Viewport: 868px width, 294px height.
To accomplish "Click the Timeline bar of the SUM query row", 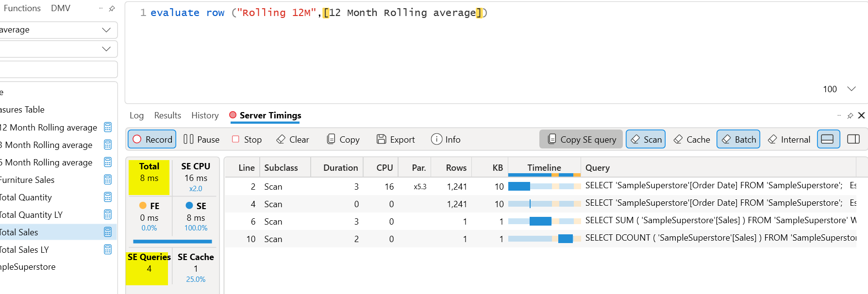I will click(540, 222).
